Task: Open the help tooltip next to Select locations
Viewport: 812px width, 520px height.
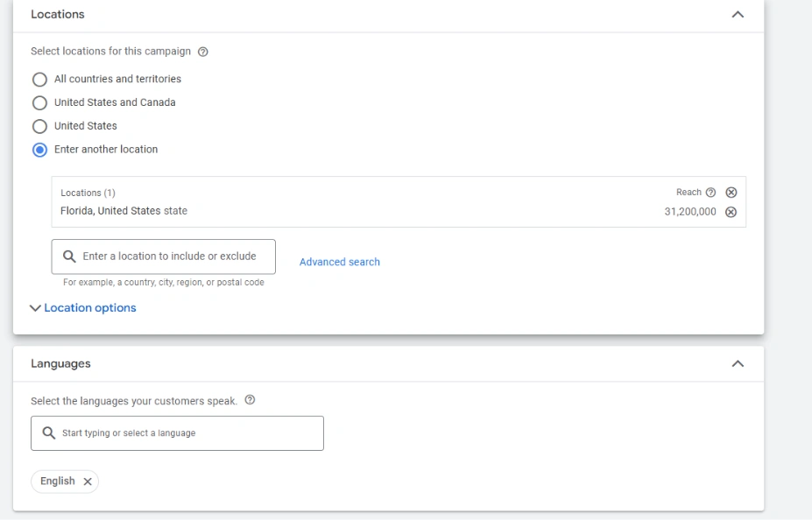Action: click(203, 51)
